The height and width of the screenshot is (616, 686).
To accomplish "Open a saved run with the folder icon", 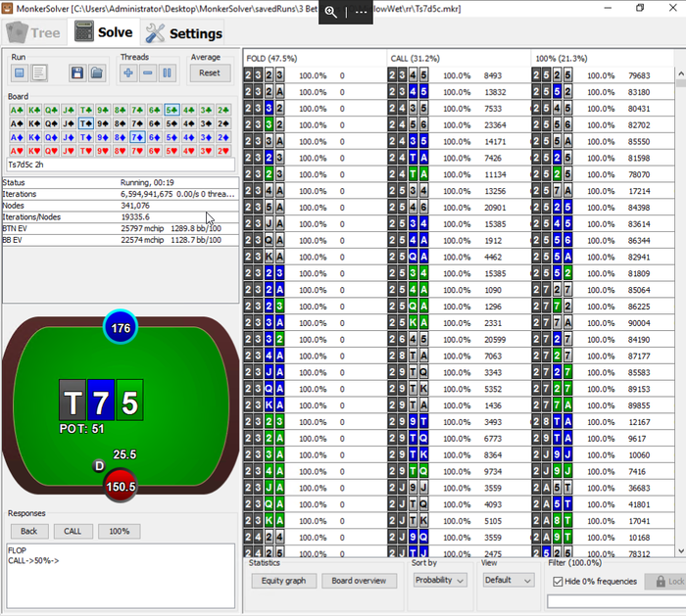I will 97,73.
